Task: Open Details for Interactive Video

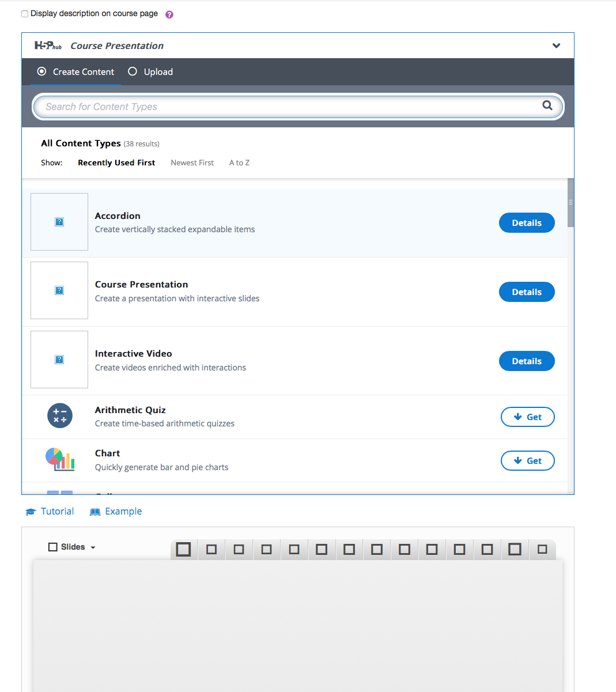Action: (x=527, y=361)
